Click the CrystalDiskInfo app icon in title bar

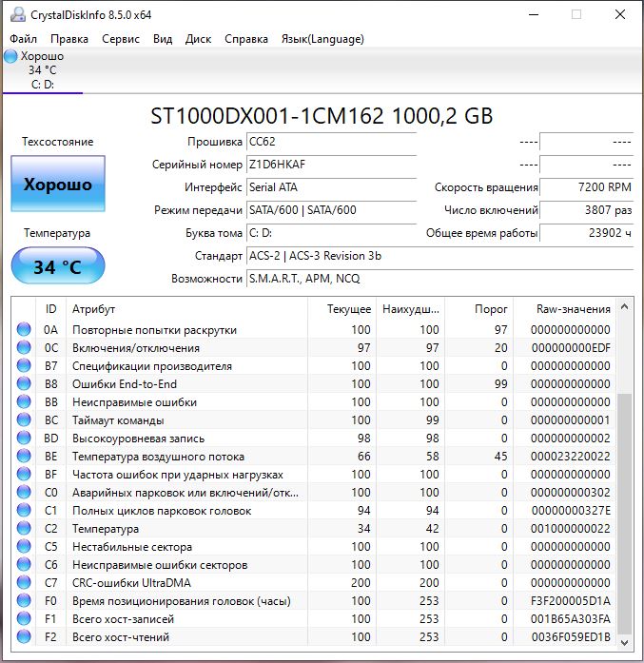[x=17, y=15]
